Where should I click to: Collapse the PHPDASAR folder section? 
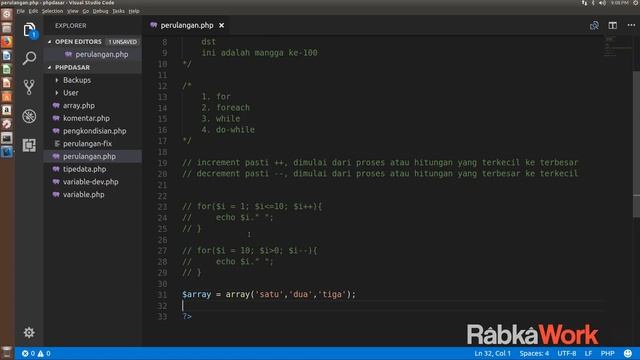point(50,67)
